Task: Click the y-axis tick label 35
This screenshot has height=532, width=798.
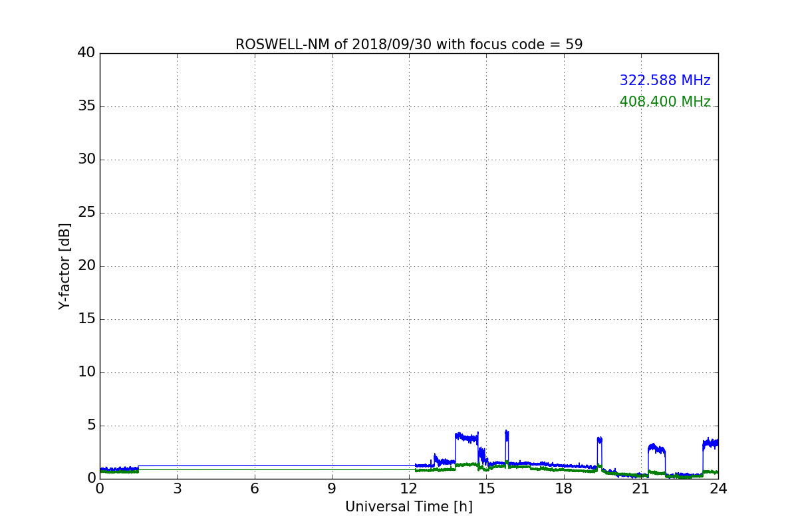Action: [86, 106]
